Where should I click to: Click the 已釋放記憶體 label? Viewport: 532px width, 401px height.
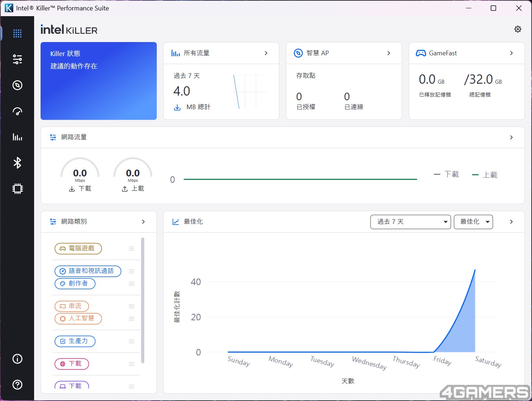coord(435,95)
